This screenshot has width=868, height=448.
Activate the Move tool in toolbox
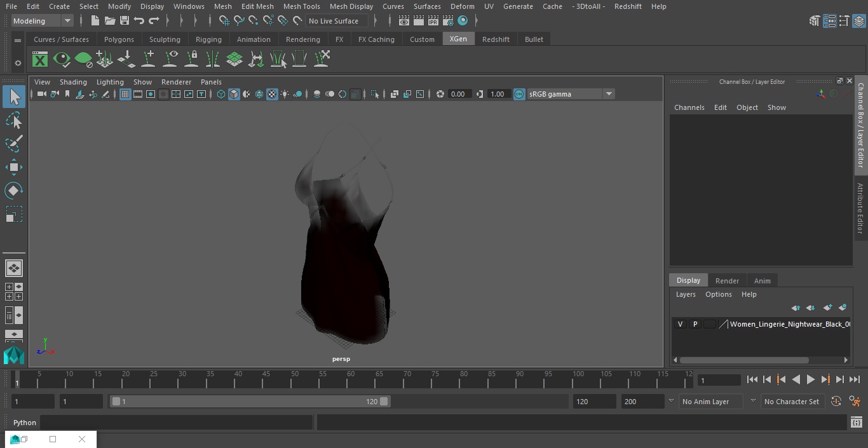click(14, 168)
